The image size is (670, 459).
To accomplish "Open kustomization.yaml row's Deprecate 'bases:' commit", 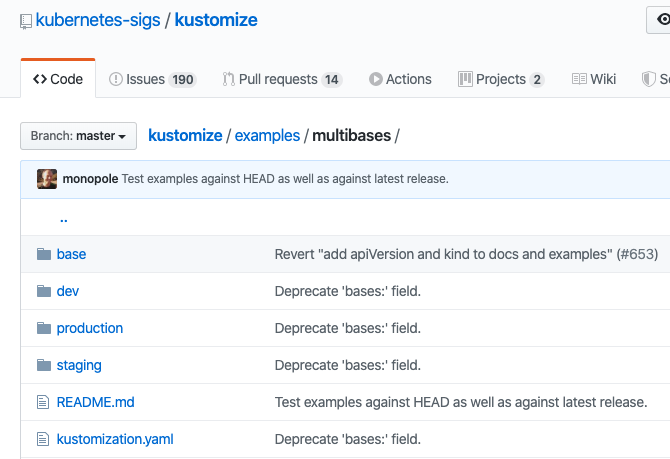I will (348, 439).
